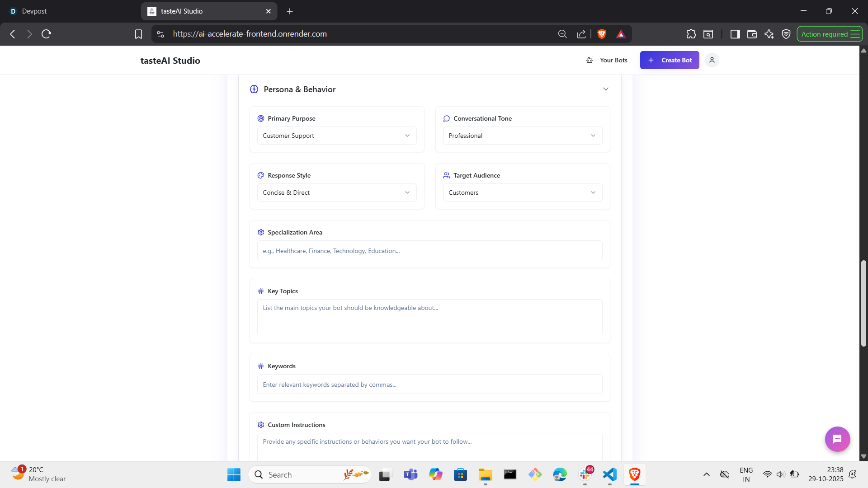Click the Specialization Area input field
Viewport: 868px width, 488px height.
click(429, 251)
